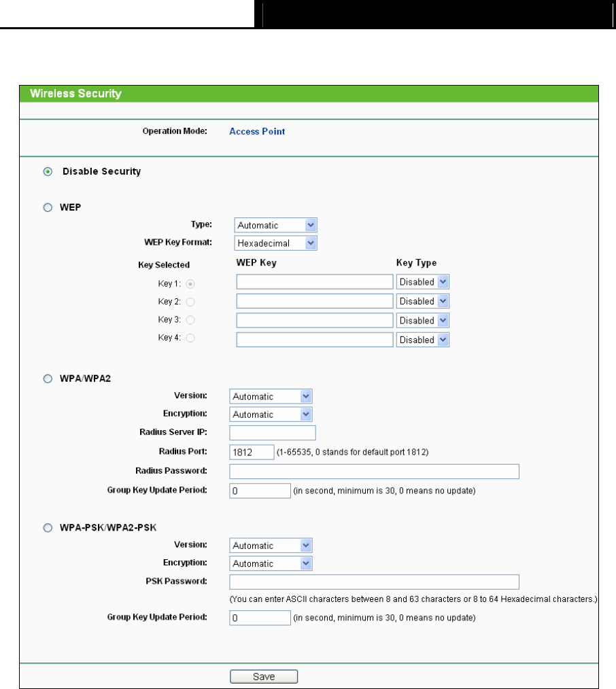The width and height of the screenshot is (616, 689).
Task: Click the Save button
Action: tap(264, 677)
